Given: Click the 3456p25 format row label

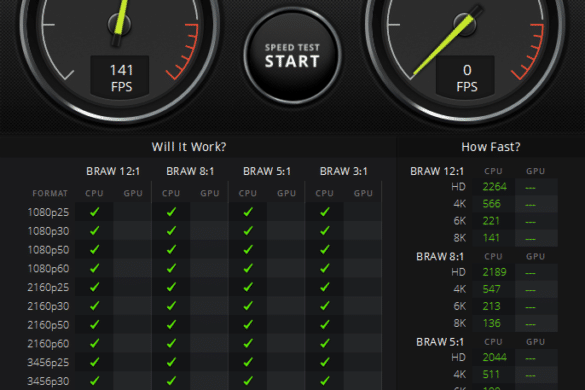Looking at the screenshot, I should pyautogui.click(x=49, y=362).
